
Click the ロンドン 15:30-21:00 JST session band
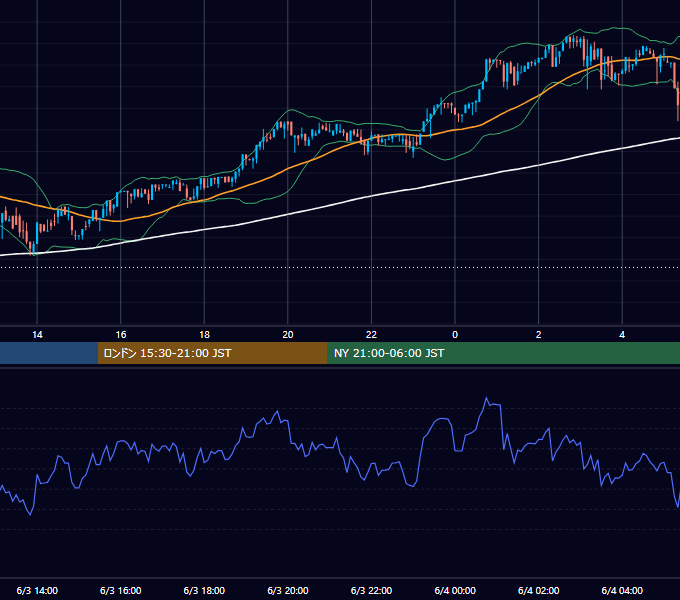pyautogui.click(x=212, y=353)
